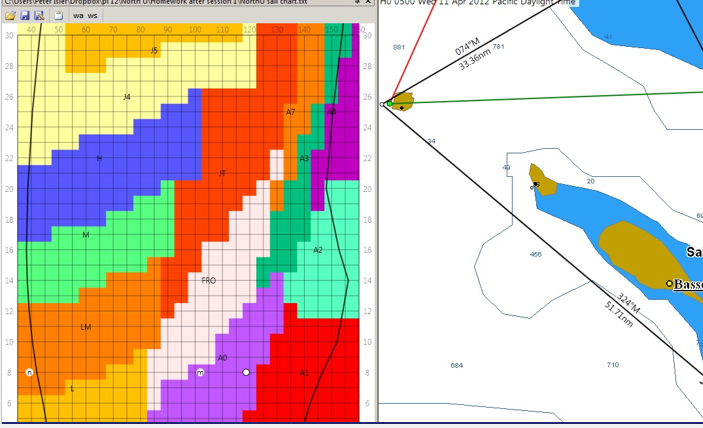Select the J5 sail zone label
The image size is (703, 428).
click(x=154, y=51)
